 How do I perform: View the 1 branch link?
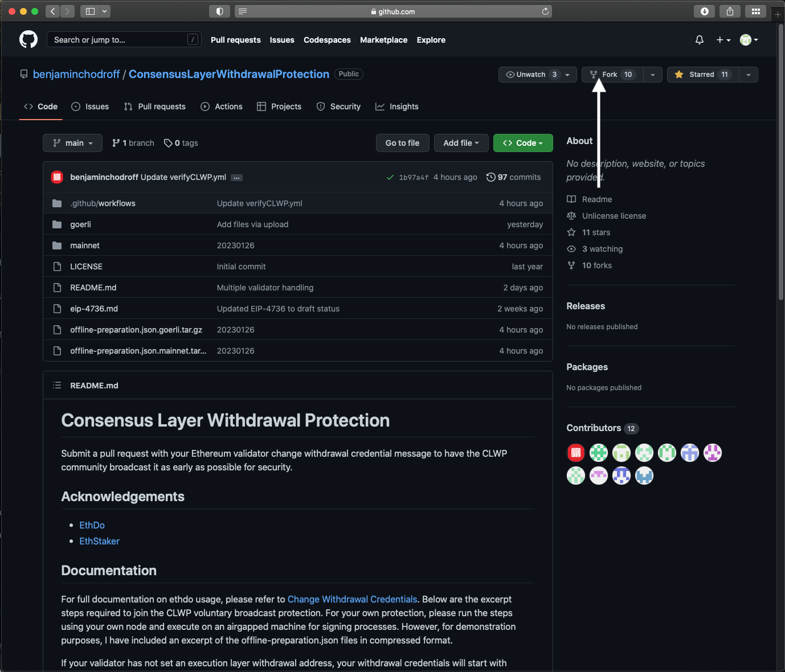pyautogui.click(x=133, y=143)
